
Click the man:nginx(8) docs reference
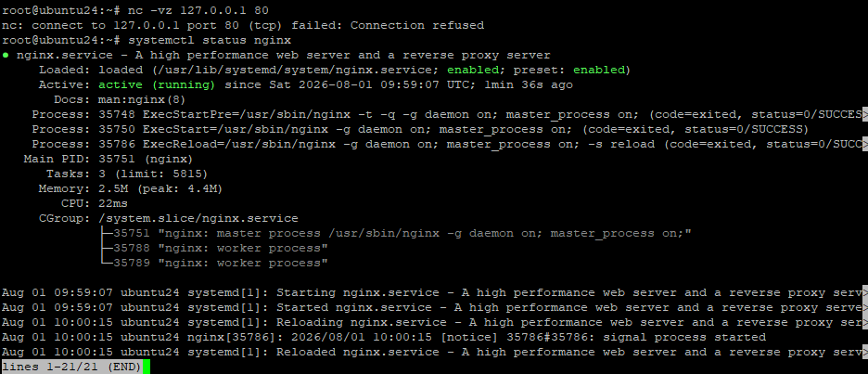pos(142,99)
